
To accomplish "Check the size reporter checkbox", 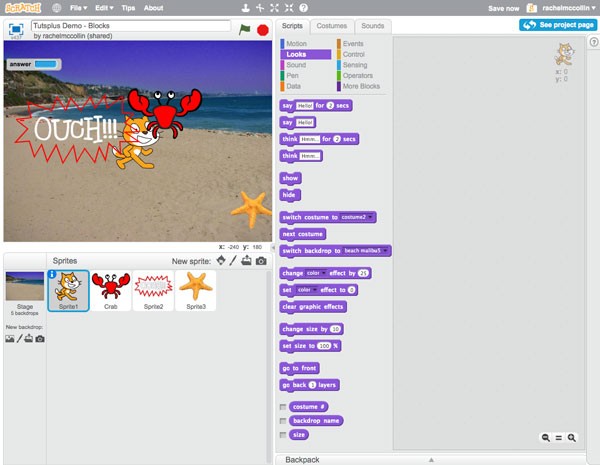I will click(283, 435).
